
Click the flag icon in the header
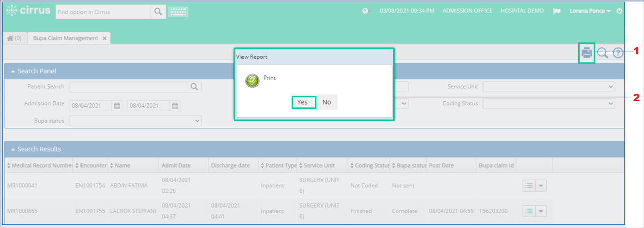[x=557, y=11]
